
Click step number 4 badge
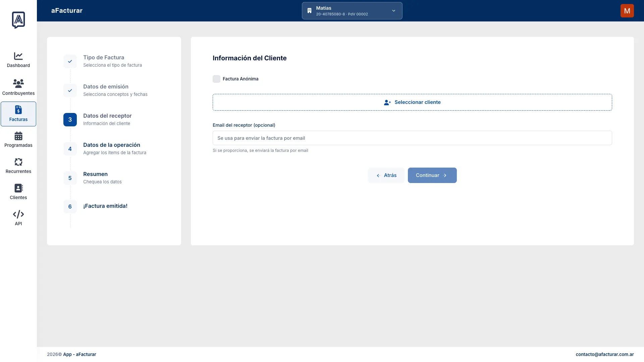point(70,149)
